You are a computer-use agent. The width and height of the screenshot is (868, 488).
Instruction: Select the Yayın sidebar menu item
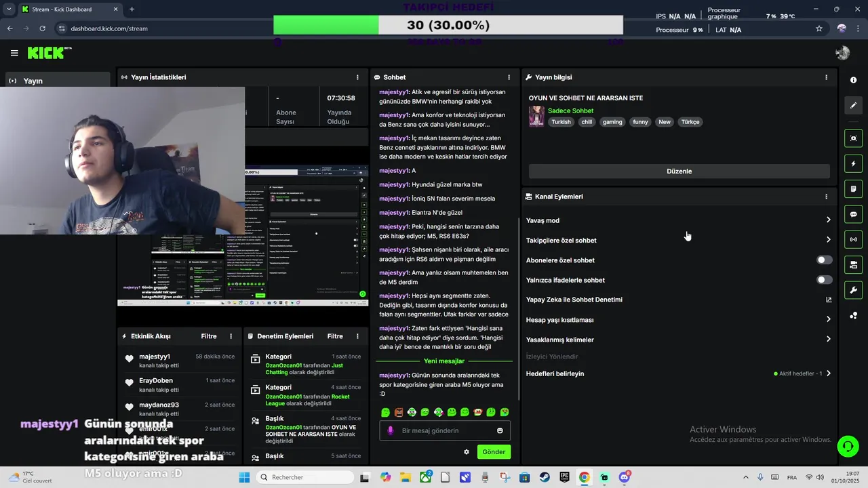click(57, 81)
